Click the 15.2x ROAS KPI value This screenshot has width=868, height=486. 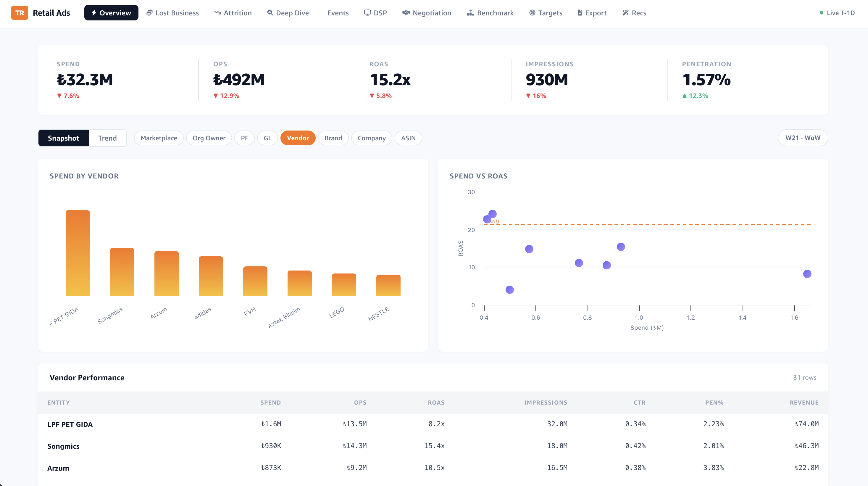click(390, 80)
